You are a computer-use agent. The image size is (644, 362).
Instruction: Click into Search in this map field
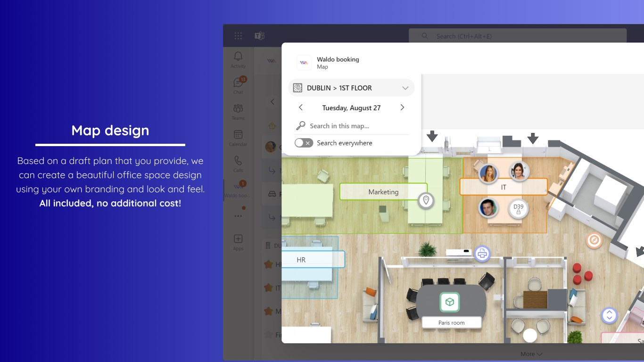[x=351, y=126]
